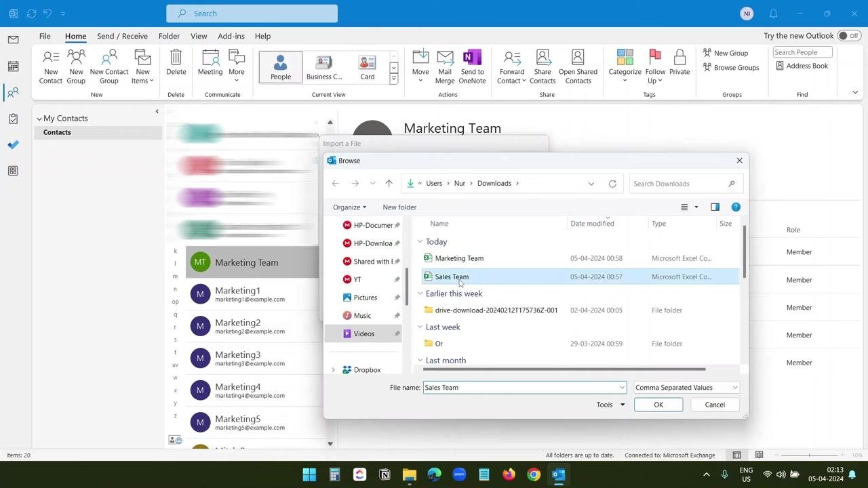Open Mail from the left navigation bar

pyautogui.click(x=13, y=40)
